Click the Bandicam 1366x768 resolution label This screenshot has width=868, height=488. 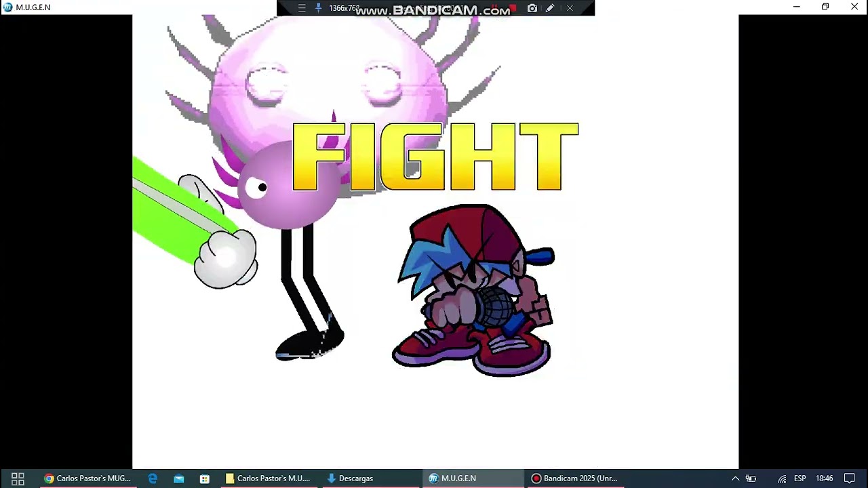point(344,8)
